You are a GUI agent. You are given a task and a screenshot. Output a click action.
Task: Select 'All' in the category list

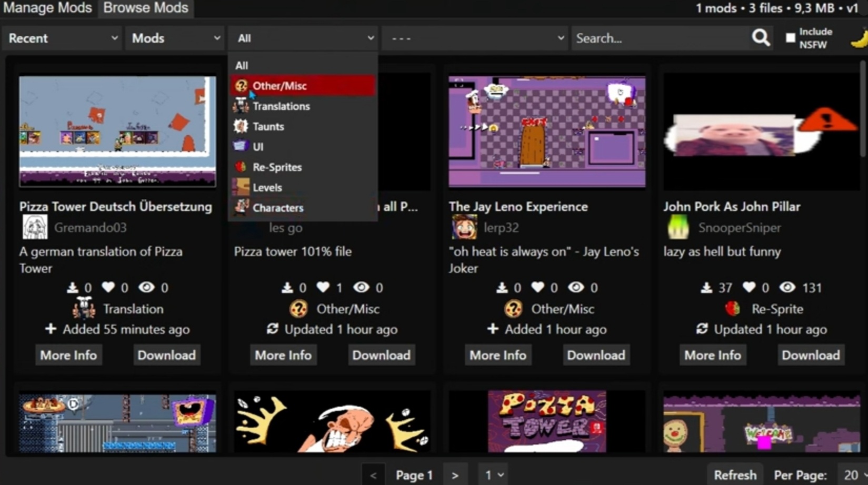(x=303, y=65)
